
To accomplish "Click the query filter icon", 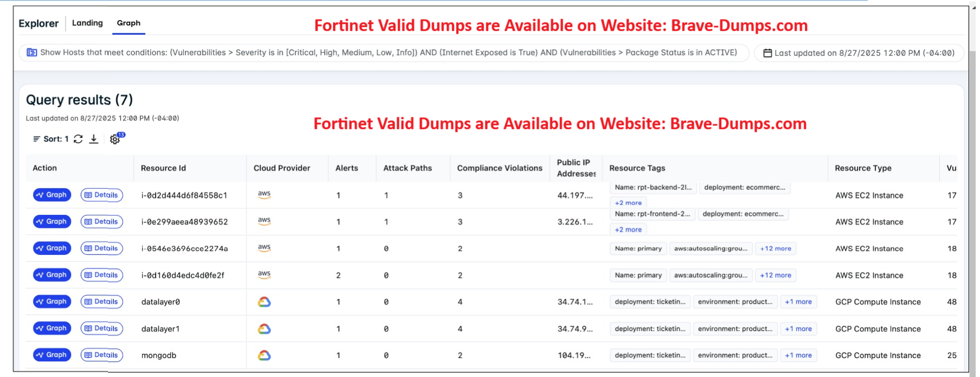I will pyautogui.click(x=32, y=53).
